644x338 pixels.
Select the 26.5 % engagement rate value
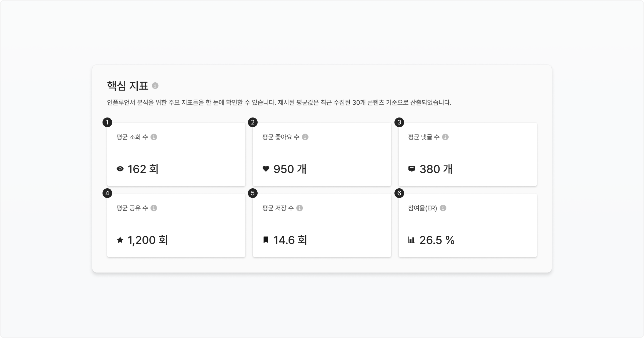point(437,240)
